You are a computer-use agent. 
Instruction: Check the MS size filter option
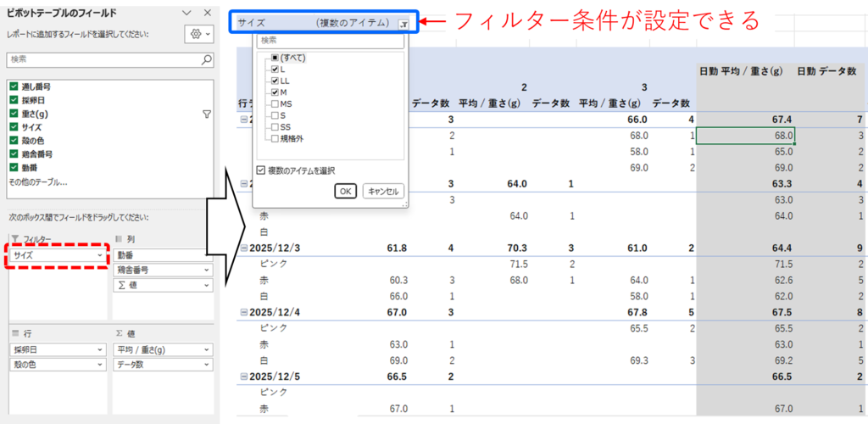pos(275,103)
